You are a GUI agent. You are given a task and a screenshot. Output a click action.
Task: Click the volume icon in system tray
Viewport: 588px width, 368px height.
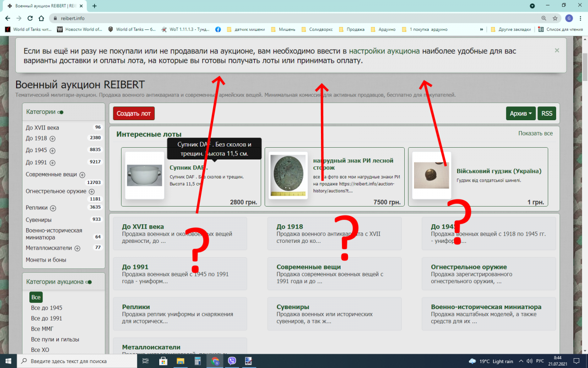tap(528, 361)
